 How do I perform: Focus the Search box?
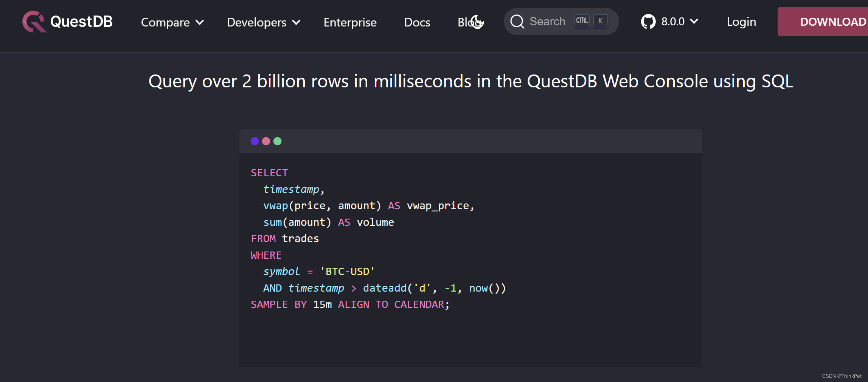[561, 22]
